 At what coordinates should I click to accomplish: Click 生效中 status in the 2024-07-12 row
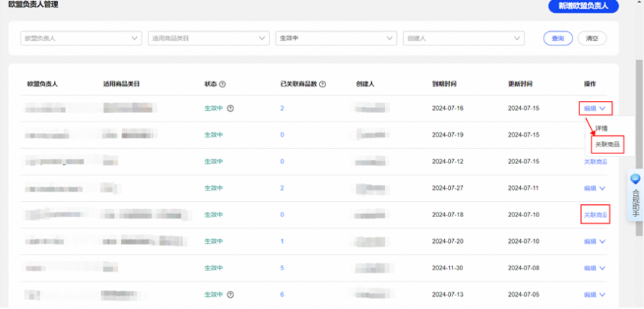(214, 162)
